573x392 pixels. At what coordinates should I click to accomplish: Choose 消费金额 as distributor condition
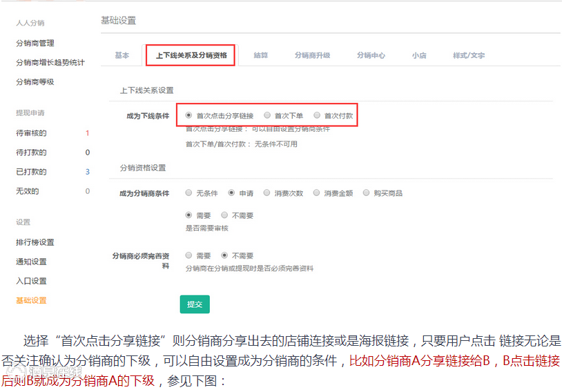[316, 193]
